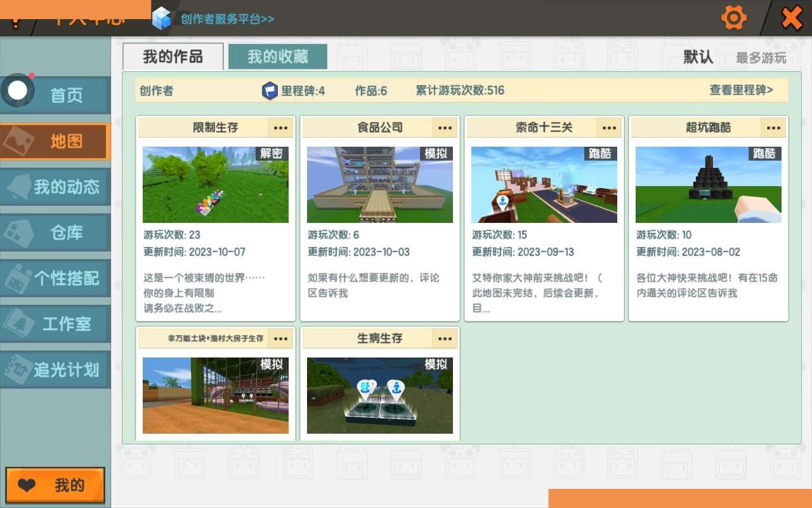812x508 pixels.
Task: Expand options menu for 食品公司 map
Action: [445, 128]
